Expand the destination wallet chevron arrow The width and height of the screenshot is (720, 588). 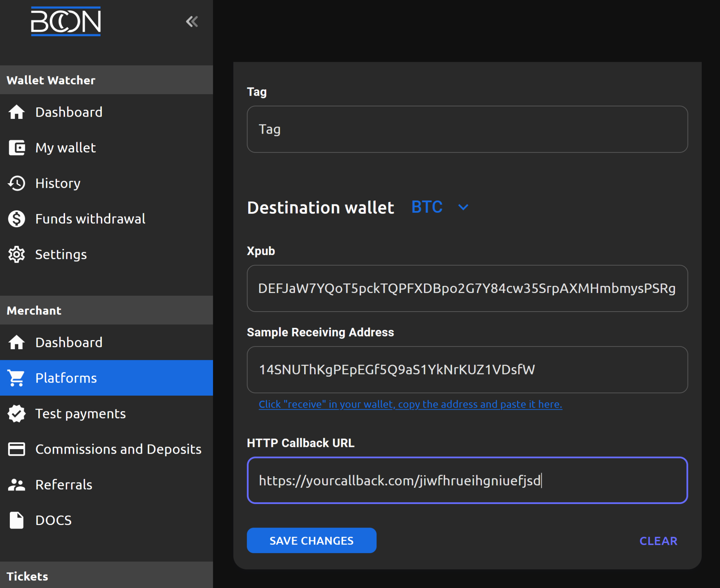(x=463, y=207)
